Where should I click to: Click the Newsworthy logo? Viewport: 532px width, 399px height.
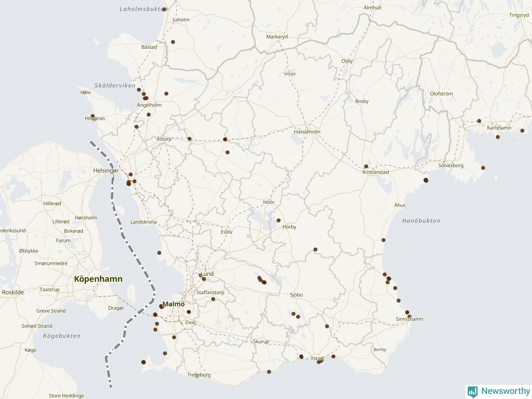pos(499,391)
